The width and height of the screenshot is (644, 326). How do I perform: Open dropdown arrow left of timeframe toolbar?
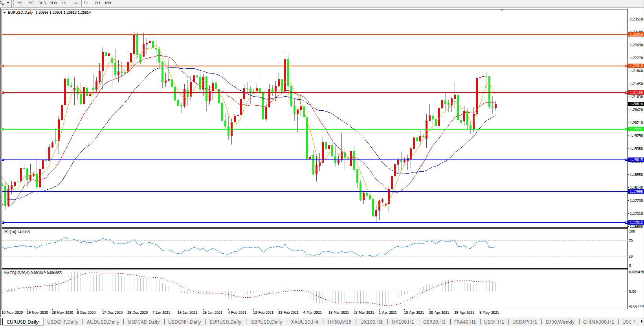coord(8,3)
